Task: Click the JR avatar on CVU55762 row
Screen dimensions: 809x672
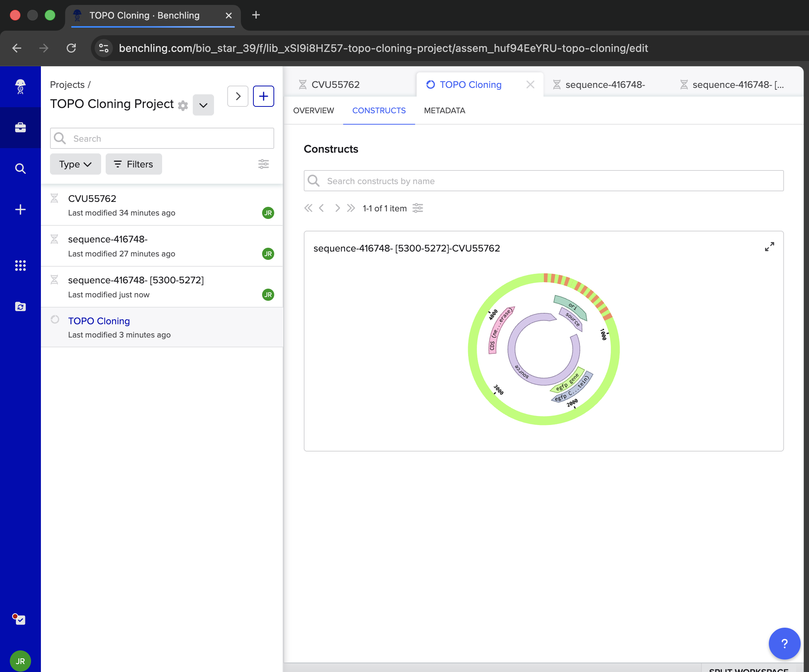Action: click(268, 213)
